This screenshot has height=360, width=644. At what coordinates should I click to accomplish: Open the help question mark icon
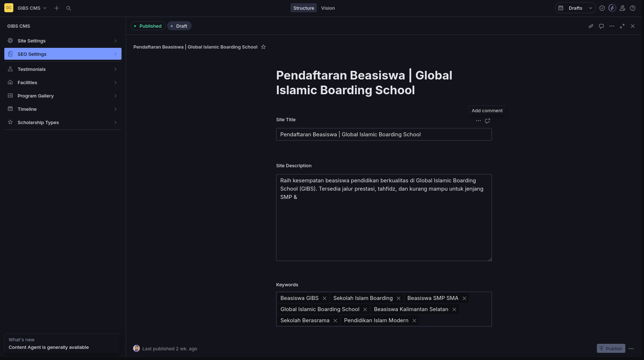pos(632,8)
